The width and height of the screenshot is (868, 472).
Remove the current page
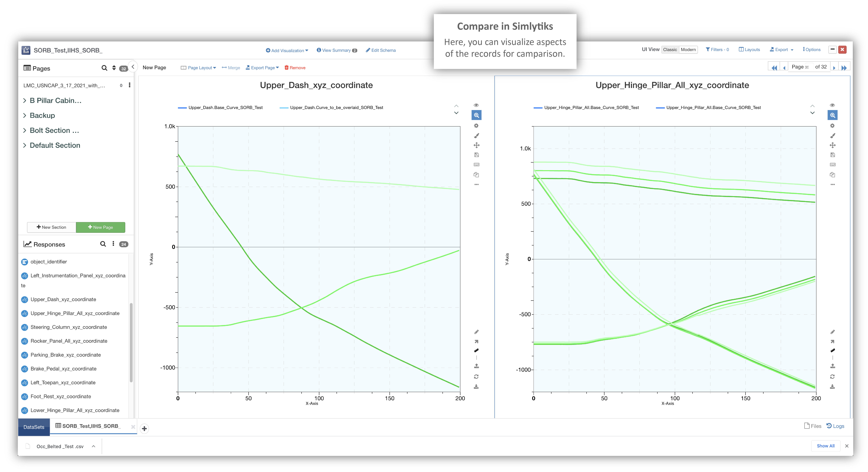point(295,68)
